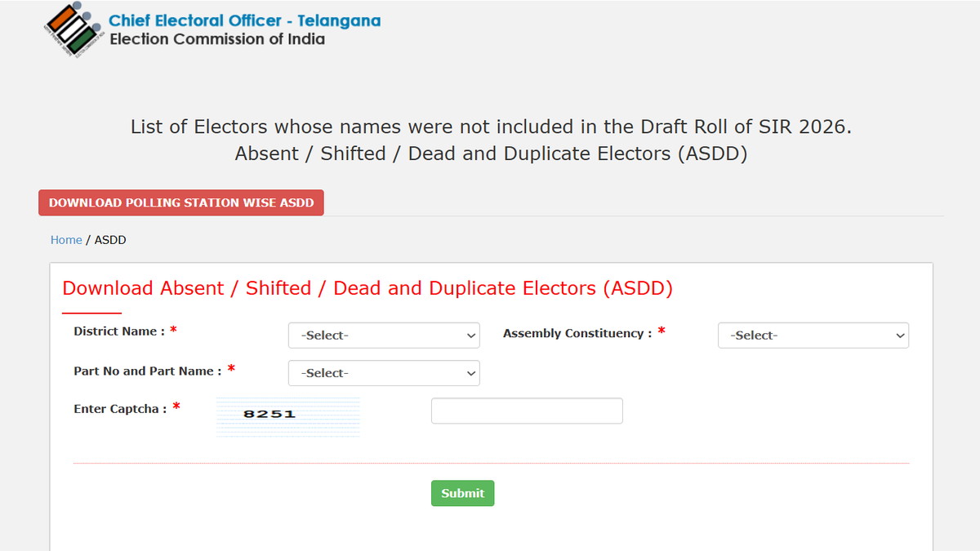Click the captcha answer text field

pos(527,411)
